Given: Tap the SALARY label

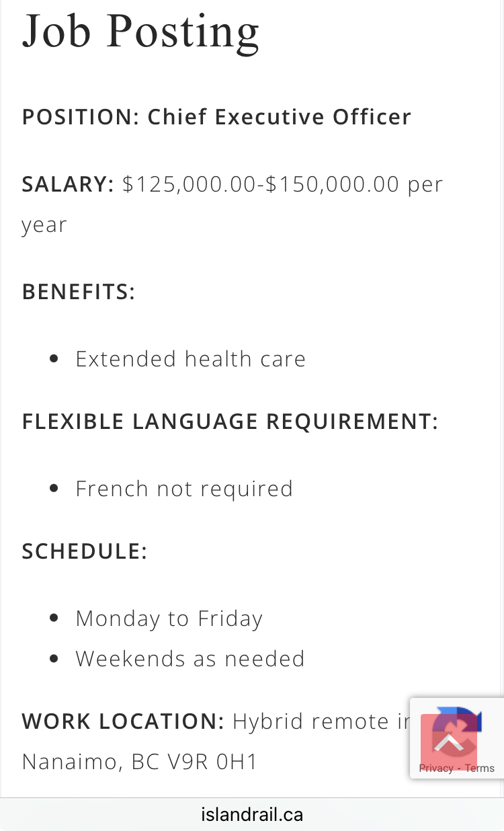Looking at the screenshot, I should pos(68,184).
